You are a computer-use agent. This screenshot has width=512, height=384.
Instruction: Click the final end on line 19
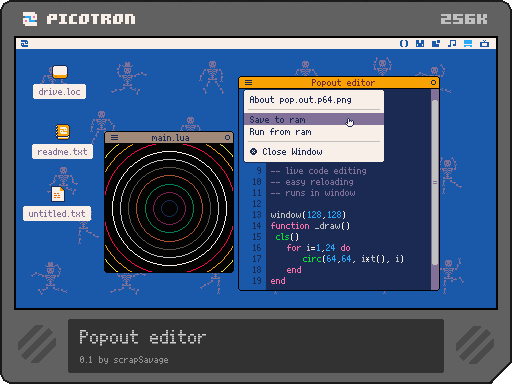[278, 281]
